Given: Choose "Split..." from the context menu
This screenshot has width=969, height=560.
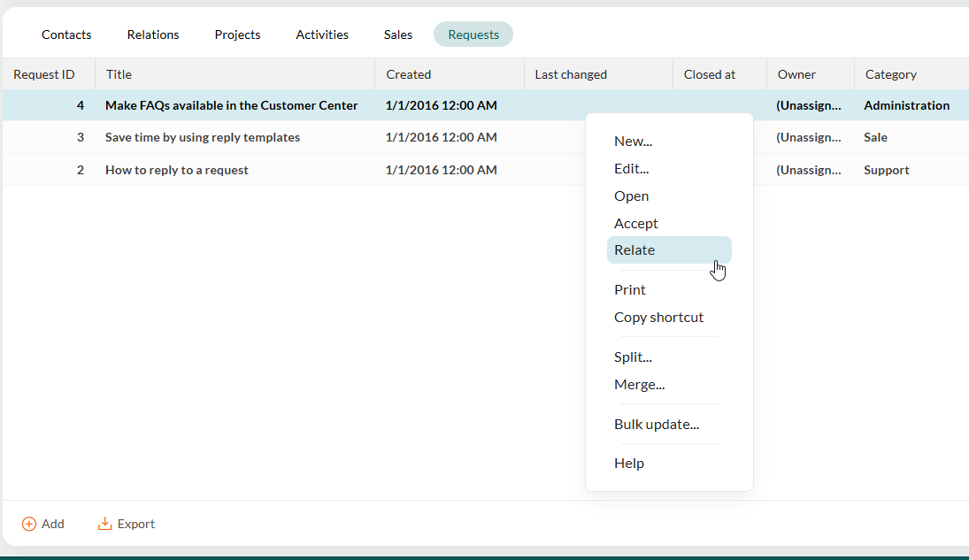Looking at the screenshot, I should point(633,357).
